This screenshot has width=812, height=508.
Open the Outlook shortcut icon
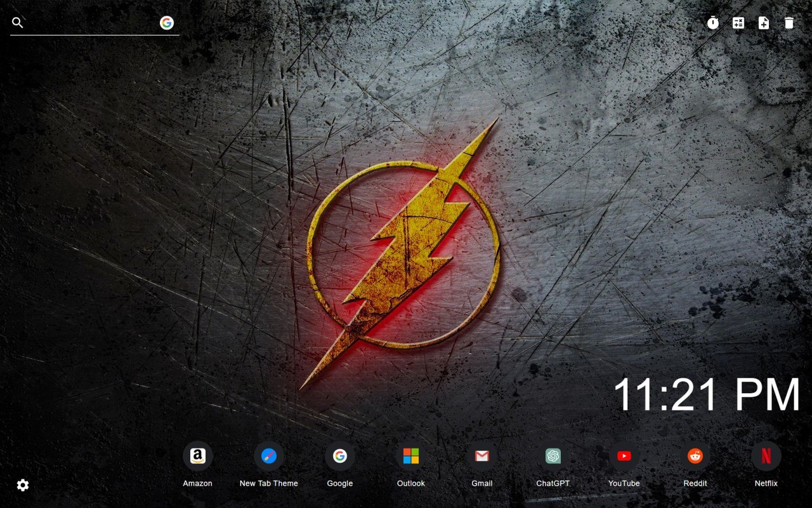click(411, 456)
